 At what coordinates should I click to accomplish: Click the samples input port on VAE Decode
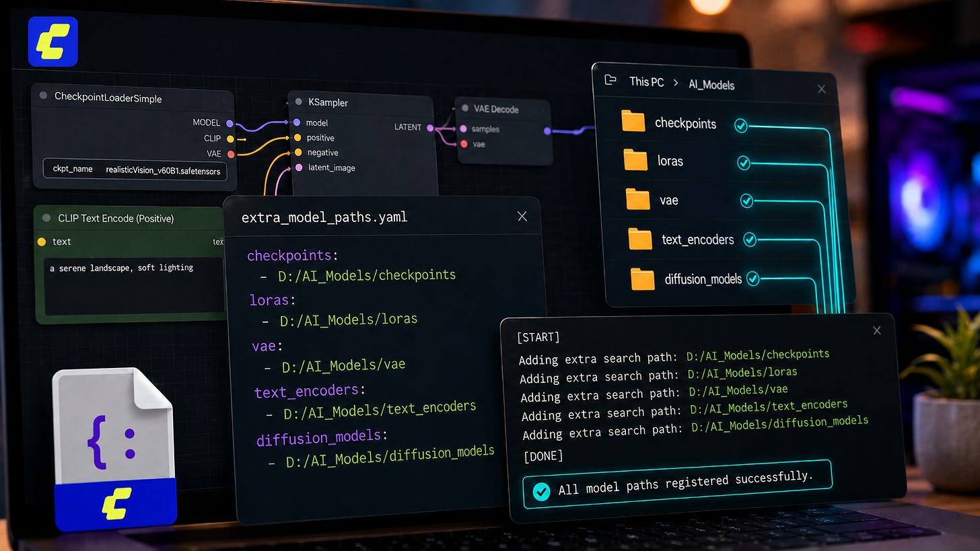[463, 128]
